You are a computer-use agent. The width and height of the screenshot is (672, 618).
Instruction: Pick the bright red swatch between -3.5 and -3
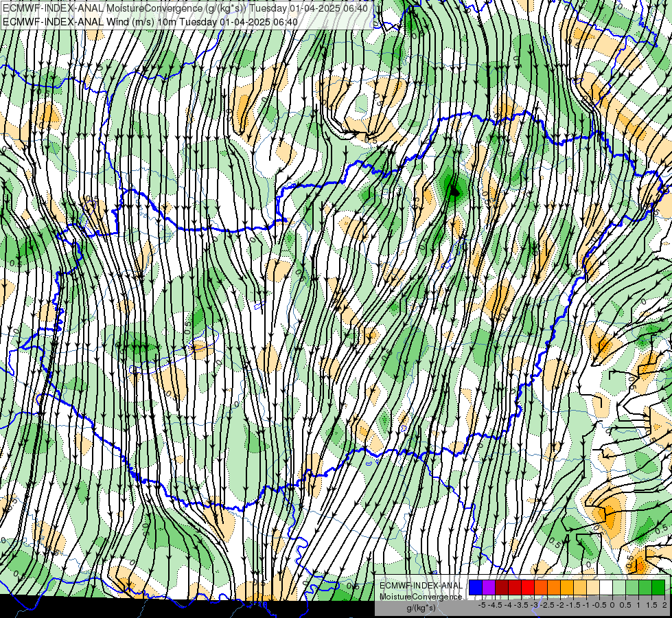coord(528,588)
